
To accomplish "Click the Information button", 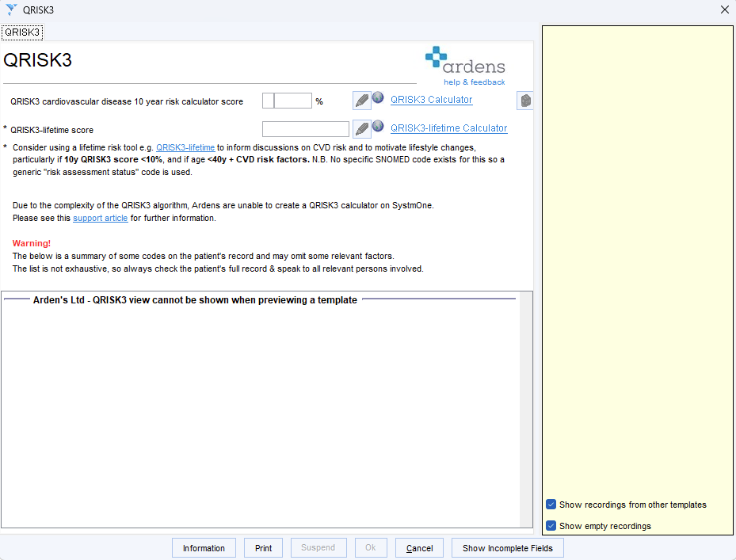I will 204,548.
